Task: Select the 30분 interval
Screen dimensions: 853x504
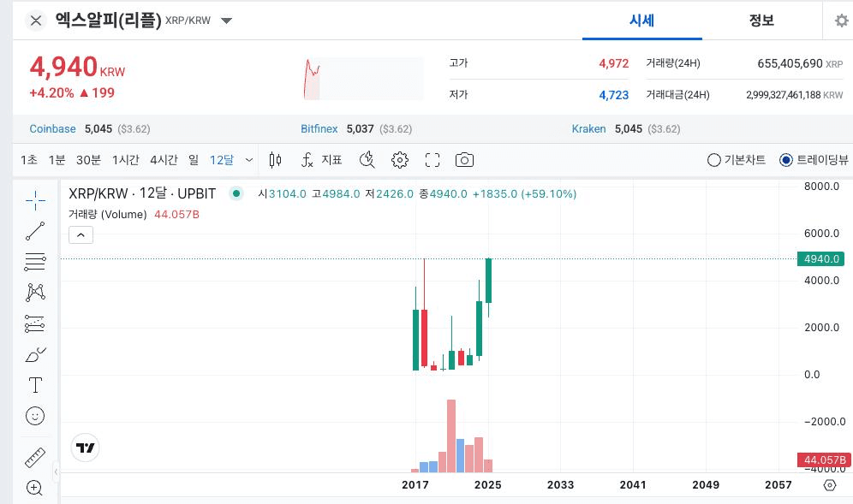Action: point(89,160)
